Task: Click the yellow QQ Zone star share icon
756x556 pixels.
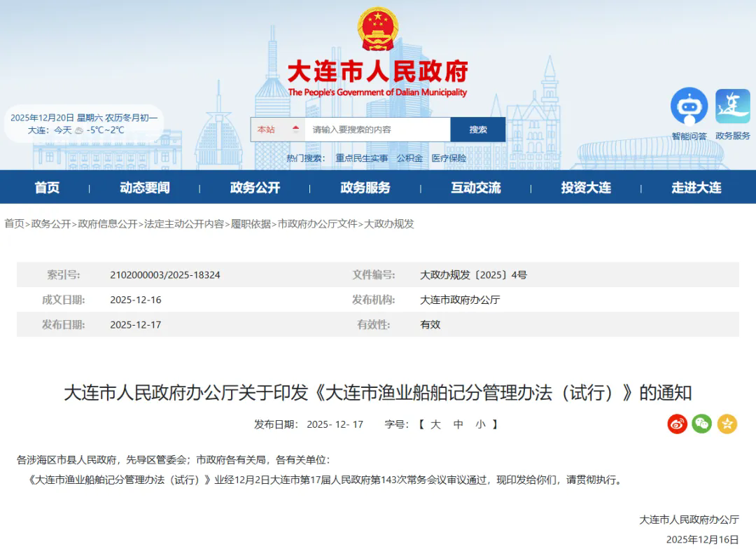Action: 727,424
